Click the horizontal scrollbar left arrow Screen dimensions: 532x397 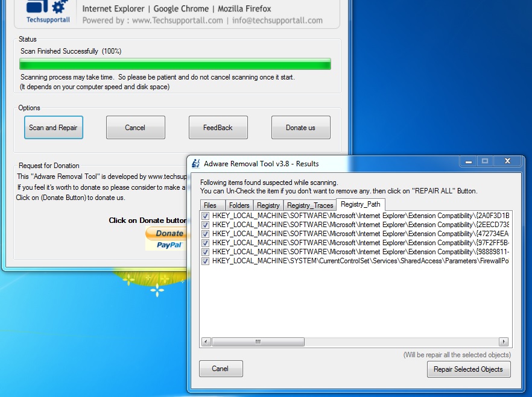click(206, 342)
